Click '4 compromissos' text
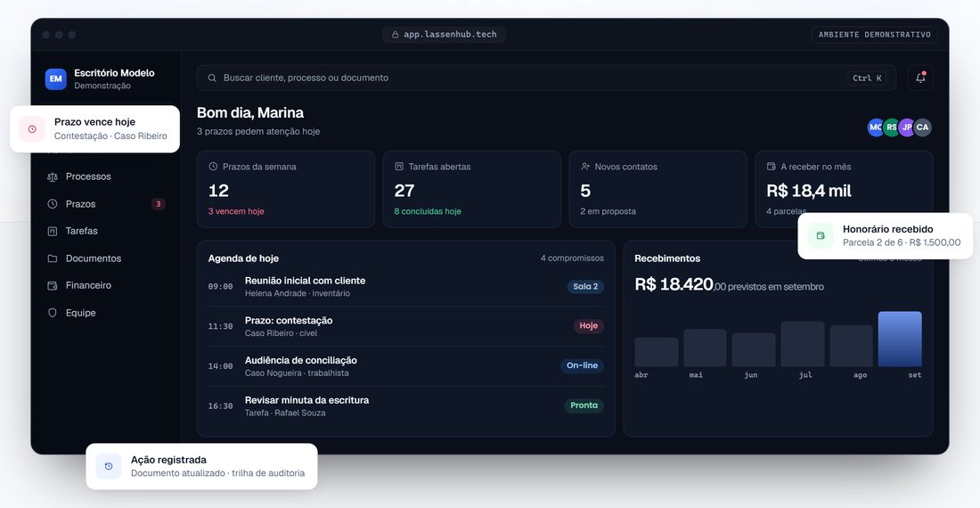This screenshot has width=980, height=508. 572,258
